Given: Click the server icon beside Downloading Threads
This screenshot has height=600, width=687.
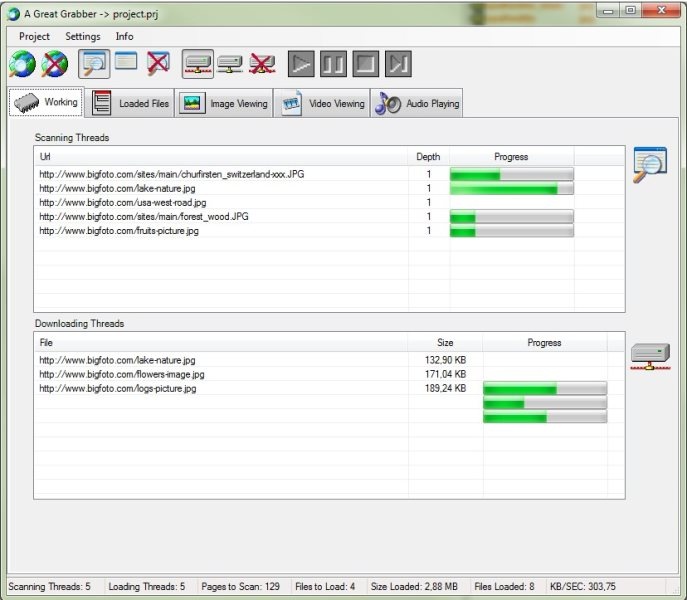Looking at the screenshot, I should [x=651, y=357].
